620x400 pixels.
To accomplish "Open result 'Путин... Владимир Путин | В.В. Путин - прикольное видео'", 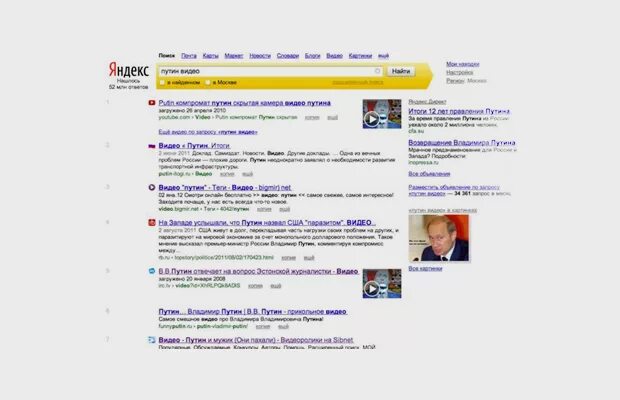I will coord(253,311).
